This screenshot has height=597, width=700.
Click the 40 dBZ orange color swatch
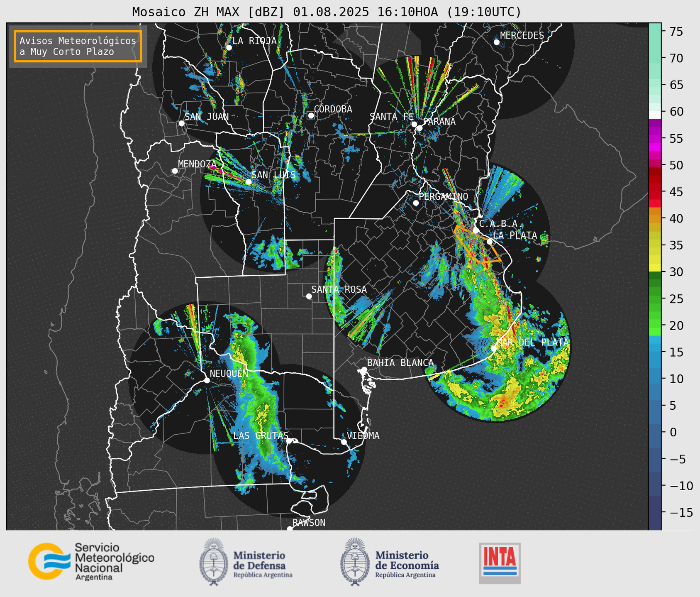click(x=655, y=219)
